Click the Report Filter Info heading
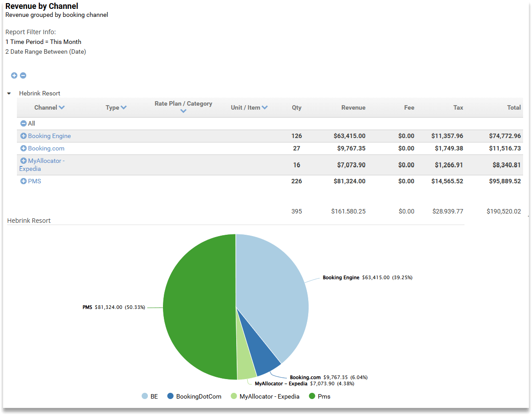This screenshot has width=532, height=415. (x=31, y=32)
